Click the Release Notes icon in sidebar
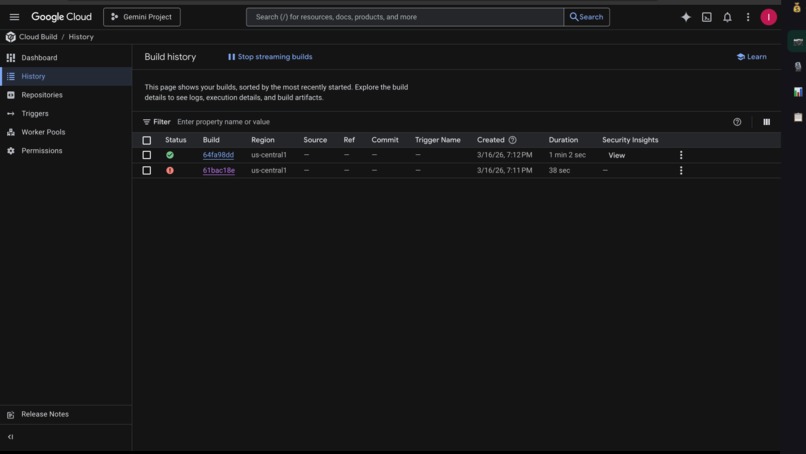Viewport: 806px width, 454px height. (10, 414)
